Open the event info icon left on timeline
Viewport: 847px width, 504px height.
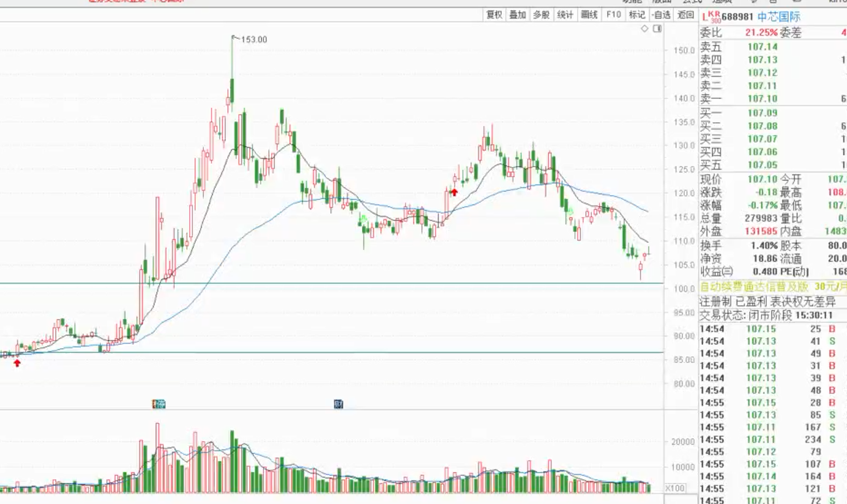(159, 404)
